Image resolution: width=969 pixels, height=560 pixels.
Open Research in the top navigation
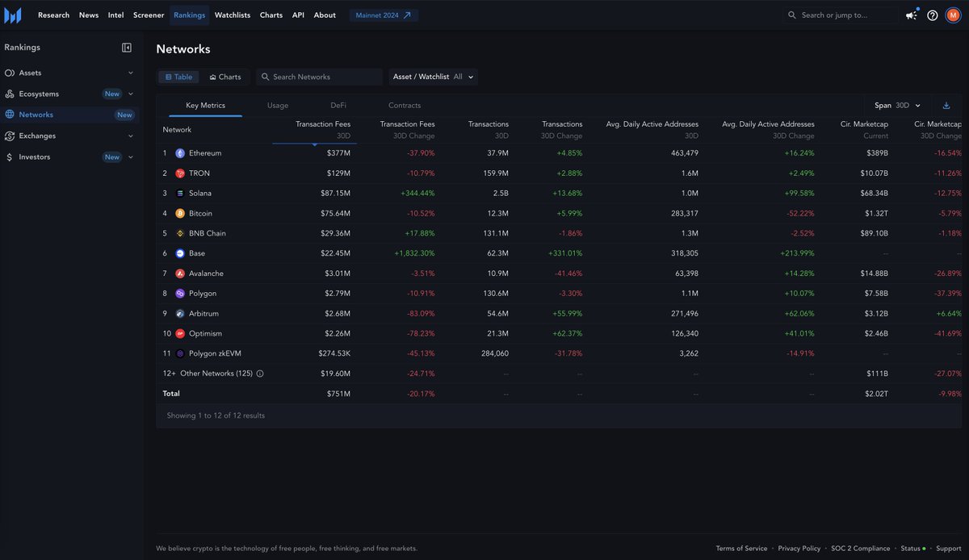tap(53, 15)
